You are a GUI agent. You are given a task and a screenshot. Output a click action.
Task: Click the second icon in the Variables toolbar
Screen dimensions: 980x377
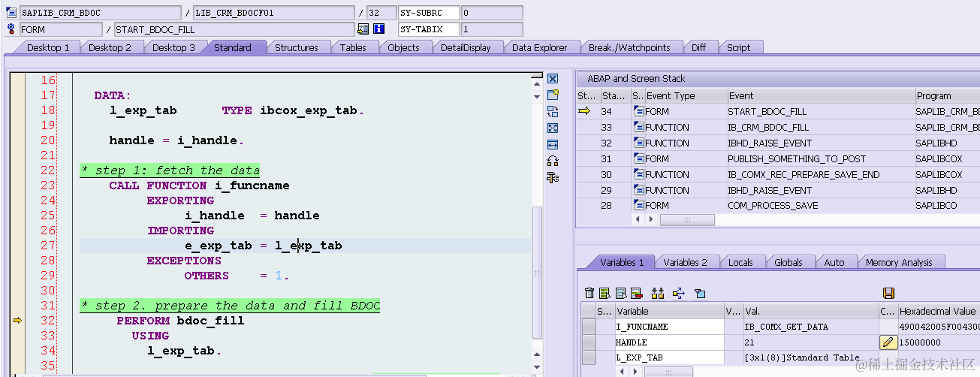[605, 293]
